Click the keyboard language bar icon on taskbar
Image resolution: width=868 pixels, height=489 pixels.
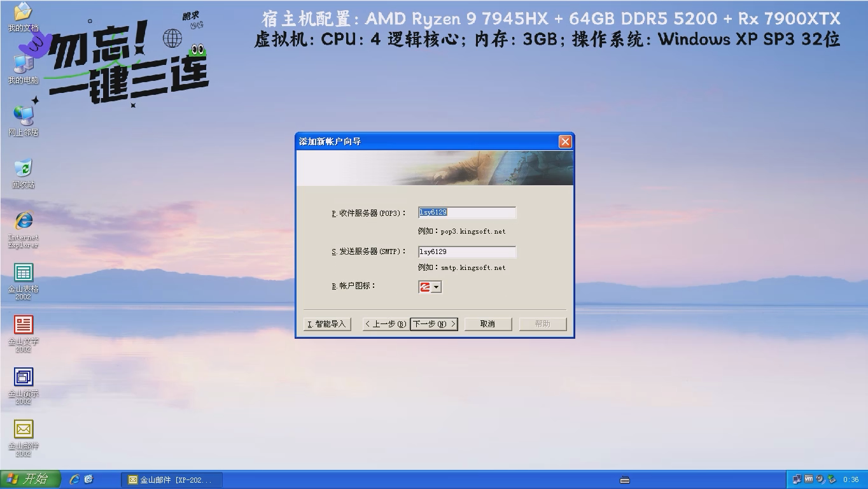click(624, 479)
